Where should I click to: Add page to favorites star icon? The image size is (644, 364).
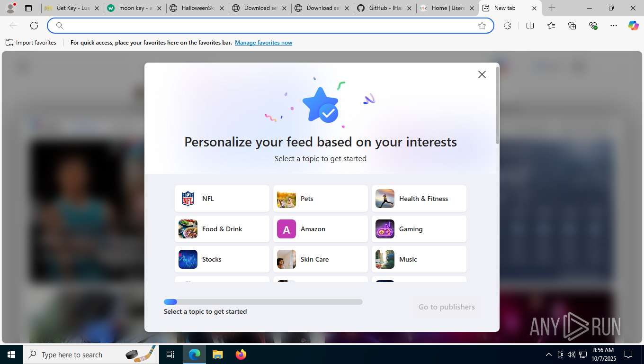(x=482, y=26)
